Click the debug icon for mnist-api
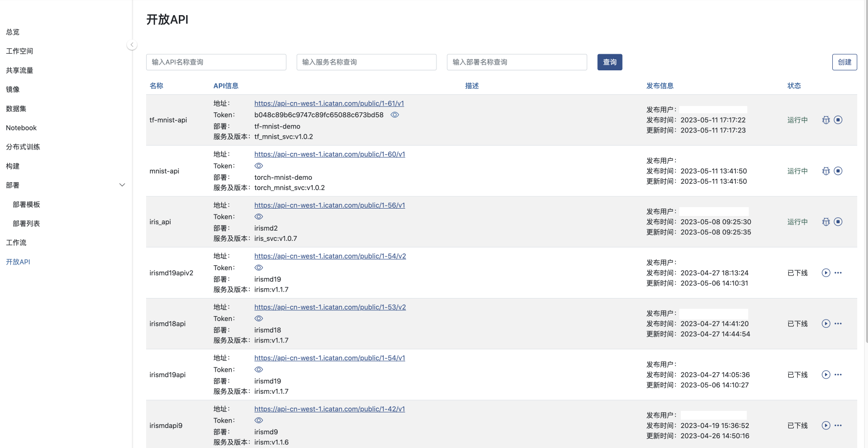Image resolution: width=868 pixels, height=448 pixels. point(826,171)
